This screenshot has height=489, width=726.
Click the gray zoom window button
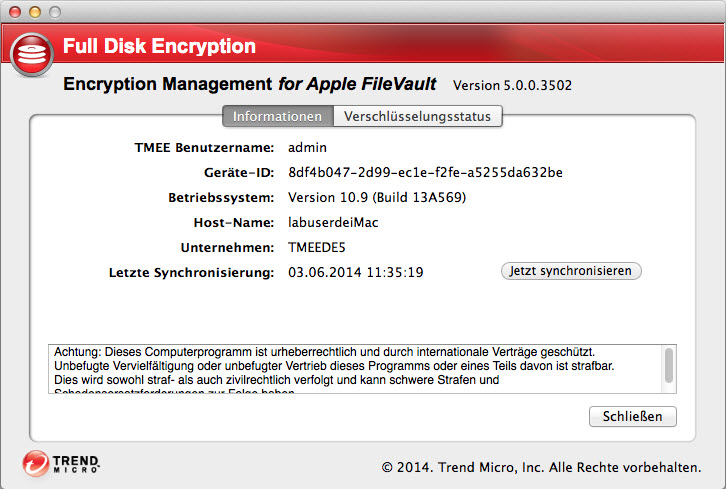(x=53, y=11)
